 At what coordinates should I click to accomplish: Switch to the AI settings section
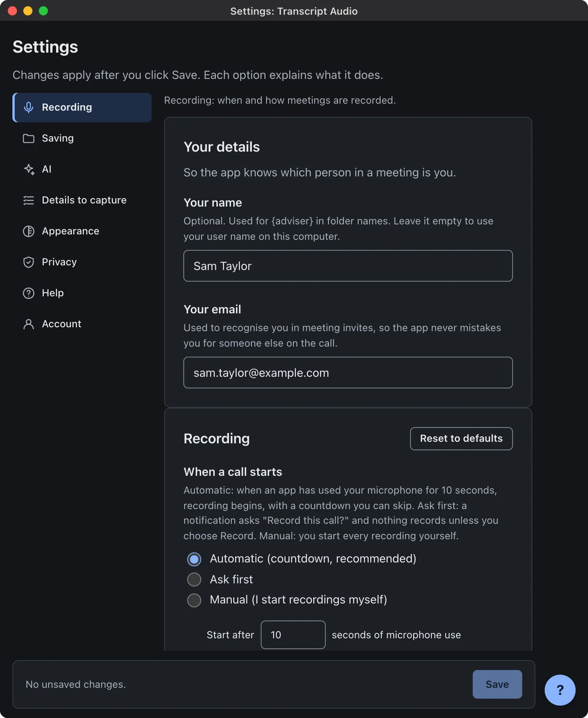coord(82,169)
